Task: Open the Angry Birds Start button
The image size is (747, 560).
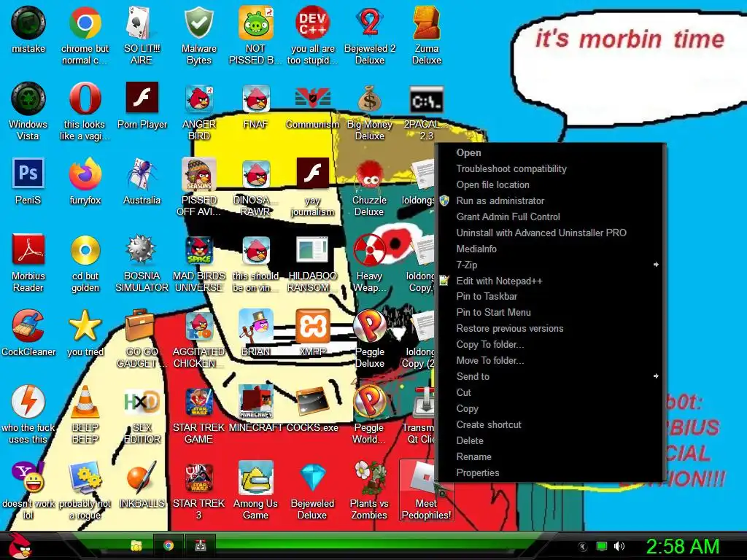Action: (x=19, y=545)
